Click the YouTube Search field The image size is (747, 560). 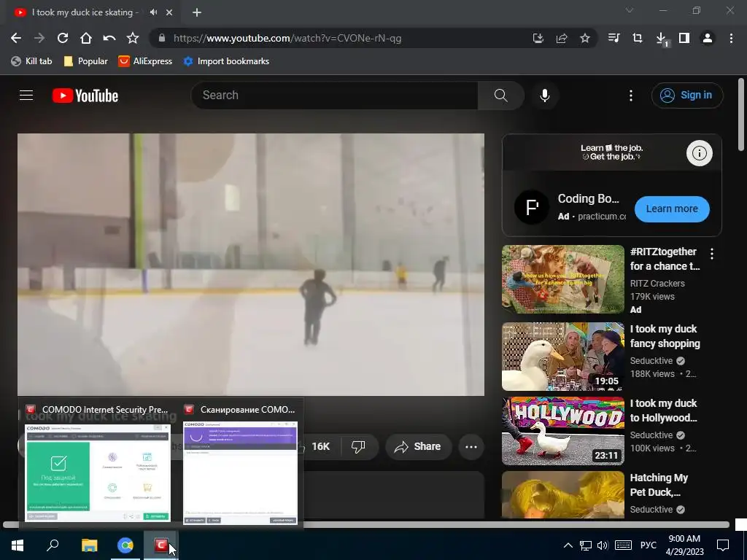[x=334, y=96]
